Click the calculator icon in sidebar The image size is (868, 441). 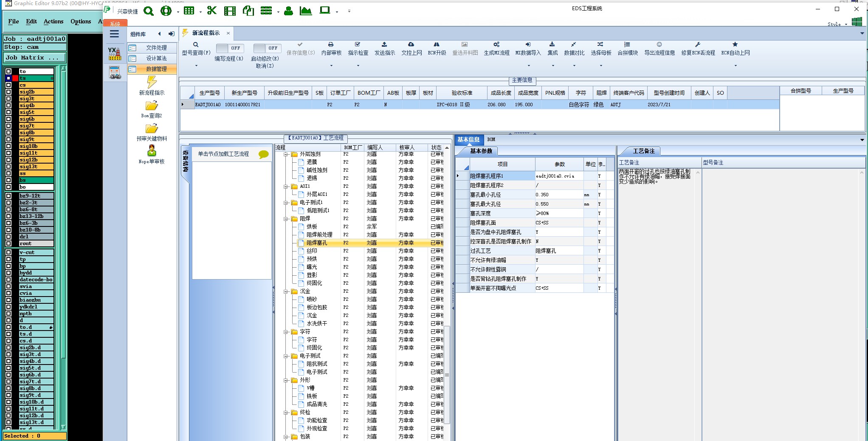coord(115,73)
